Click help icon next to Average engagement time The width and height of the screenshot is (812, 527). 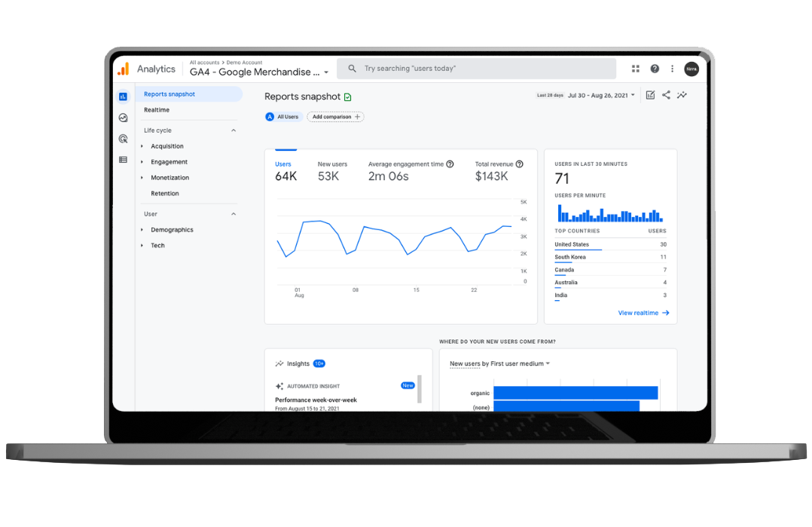point(450,164)
